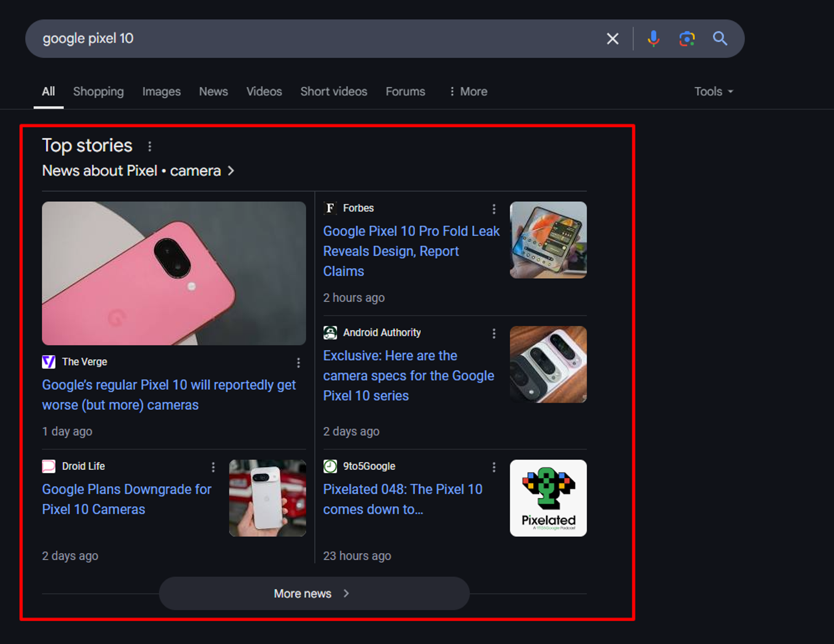Screen dimensions: 834x644
Task: Click the Droid Life source name
Action: tap(83, 466)
